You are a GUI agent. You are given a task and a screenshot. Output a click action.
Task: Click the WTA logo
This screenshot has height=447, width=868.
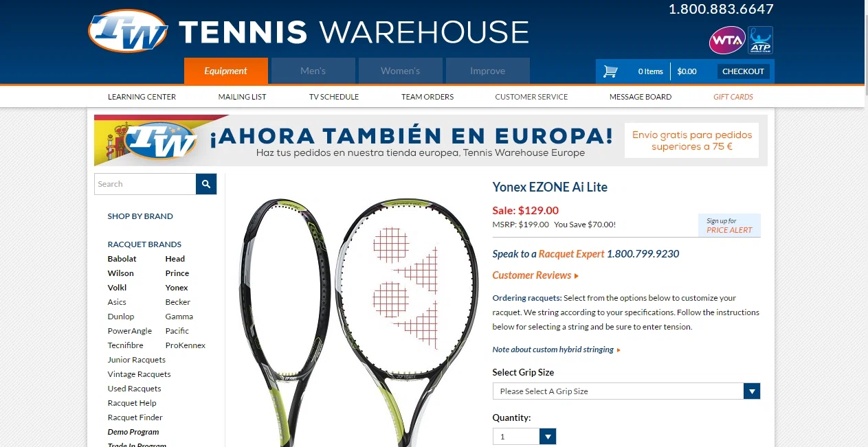click(727, 41)
